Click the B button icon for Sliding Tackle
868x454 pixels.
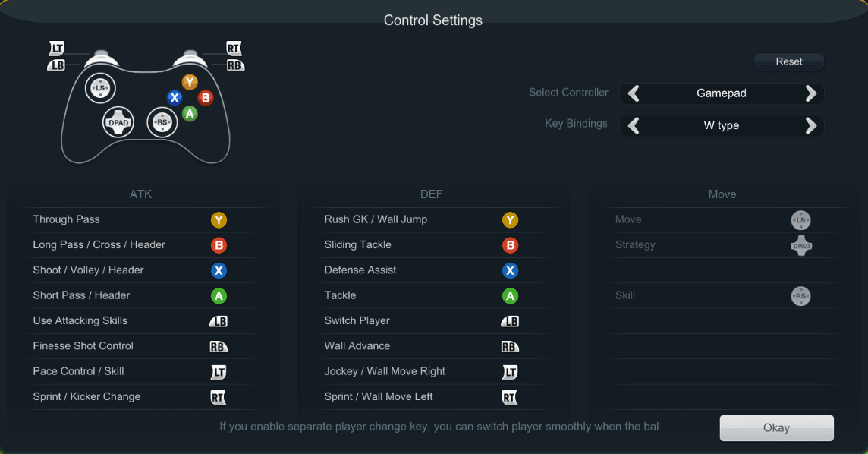click(511, 245)
